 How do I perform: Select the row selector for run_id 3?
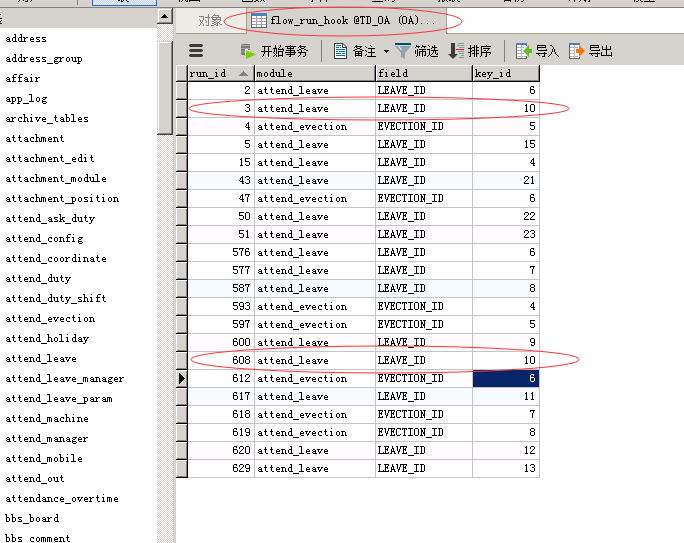pyautogui.click(x=182, y=109)
